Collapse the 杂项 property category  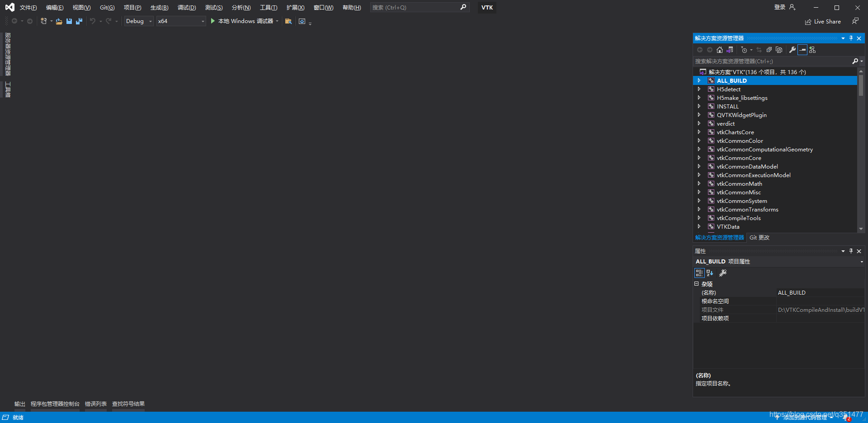point(697,284)
